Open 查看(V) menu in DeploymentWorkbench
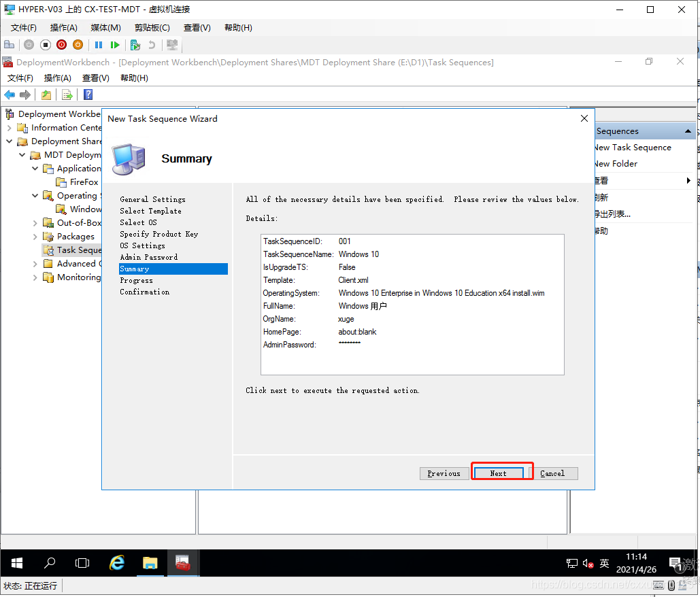Image resolution: width=700 pixels, height=597 pixels. 96,78
